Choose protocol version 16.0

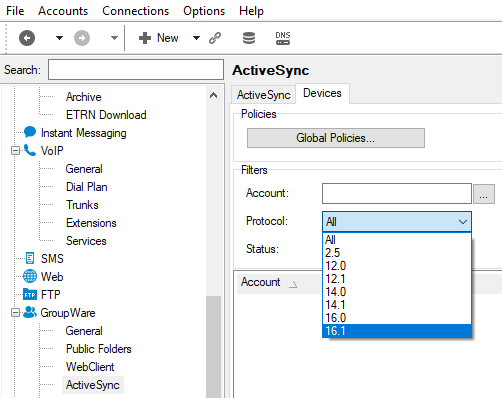coord(397,318)
